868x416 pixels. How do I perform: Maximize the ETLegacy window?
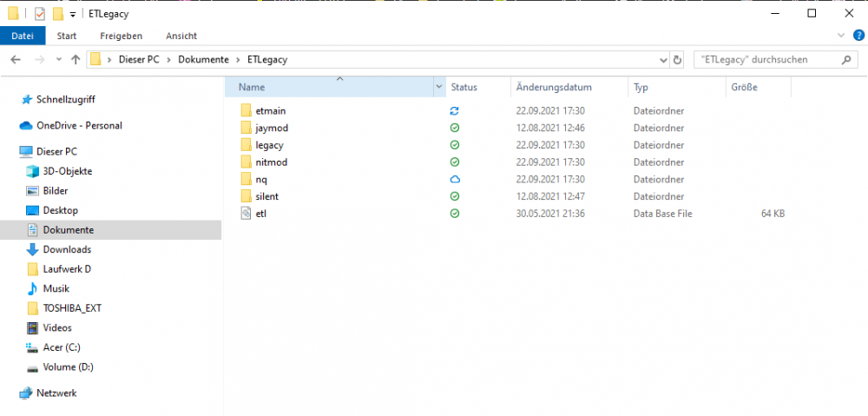[812, 13]
